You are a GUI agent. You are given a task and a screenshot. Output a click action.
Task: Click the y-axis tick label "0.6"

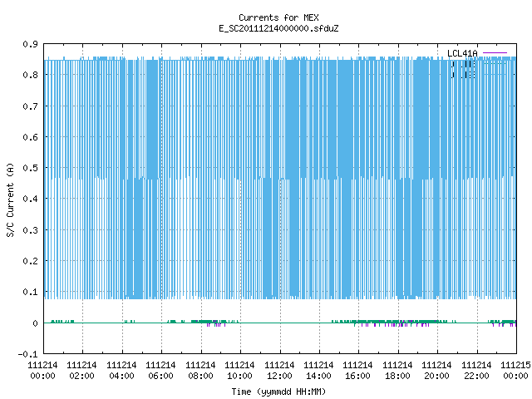coord(30,137)
